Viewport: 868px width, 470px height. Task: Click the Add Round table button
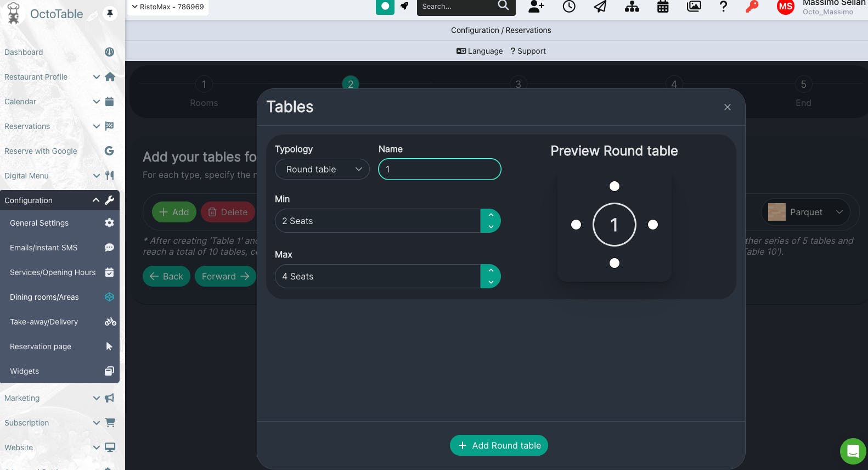pyautogui.click(x=499, y=445)
